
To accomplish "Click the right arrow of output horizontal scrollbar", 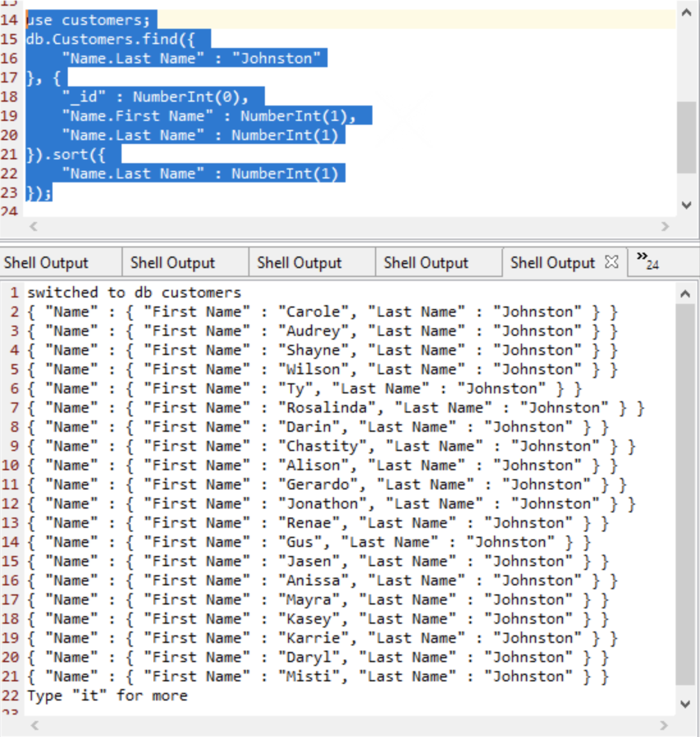I will pos(665,726).
